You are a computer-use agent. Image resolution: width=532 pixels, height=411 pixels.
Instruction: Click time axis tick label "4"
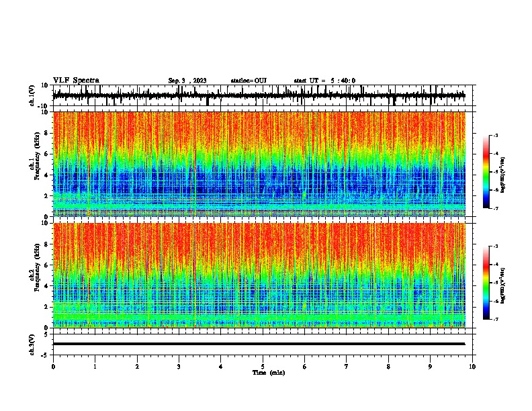click(x=221, y=367)
